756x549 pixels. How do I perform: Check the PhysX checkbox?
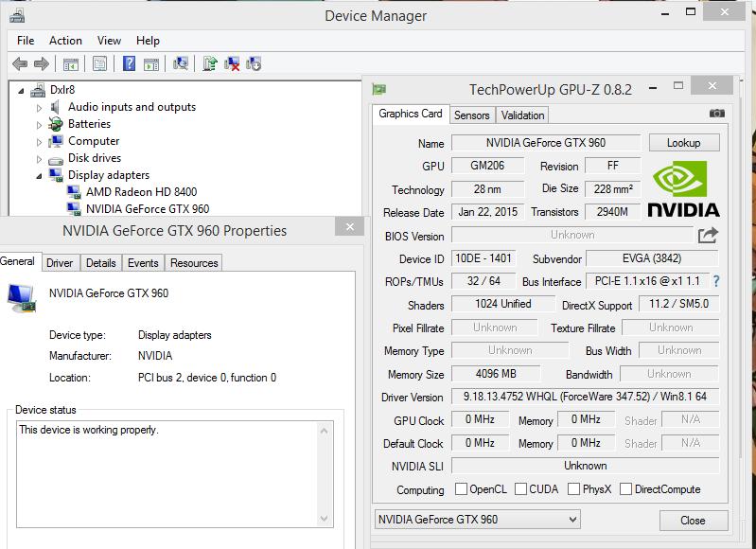point(573,489)
